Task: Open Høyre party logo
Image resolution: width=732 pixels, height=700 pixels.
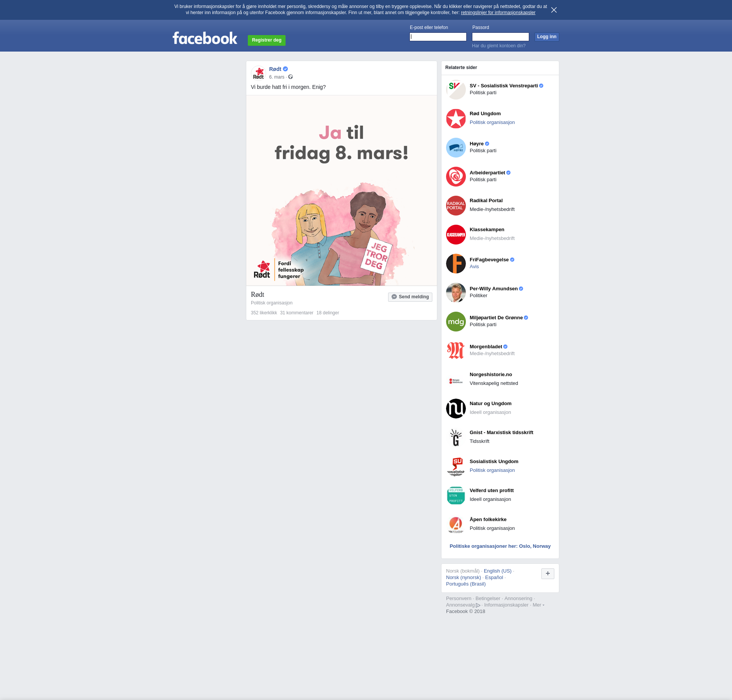Action: point(456,148)
